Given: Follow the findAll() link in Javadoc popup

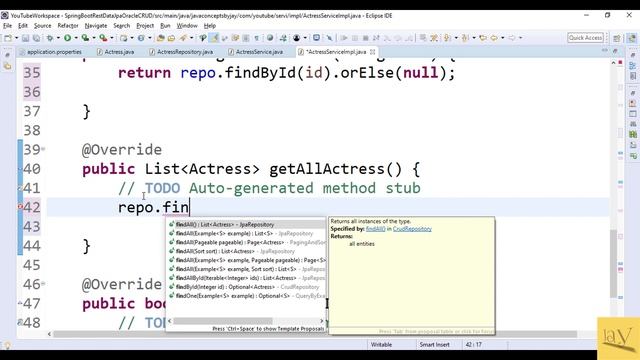Looking at the screenshot, I should tap(376, 229).
